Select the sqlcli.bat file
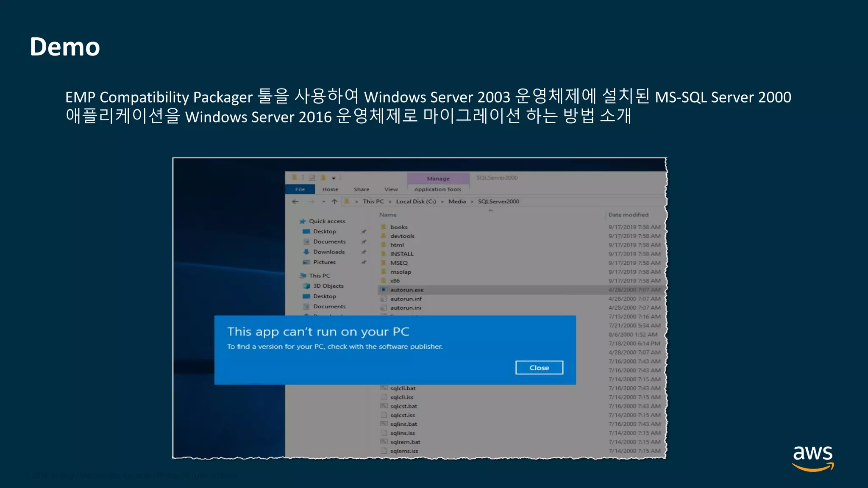 click(x=403, y=388)
